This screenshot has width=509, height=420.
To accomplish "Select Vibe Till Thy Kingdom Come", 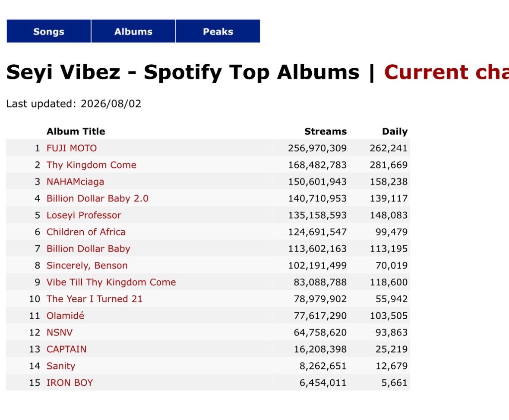I will 111,282.
